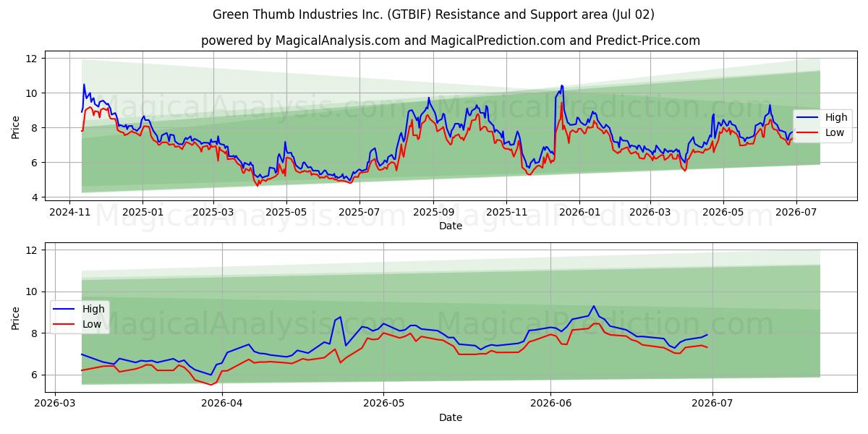Click the '6' y-axis tick of the bottom chart

pyautogui.click(x=36, y=375)
